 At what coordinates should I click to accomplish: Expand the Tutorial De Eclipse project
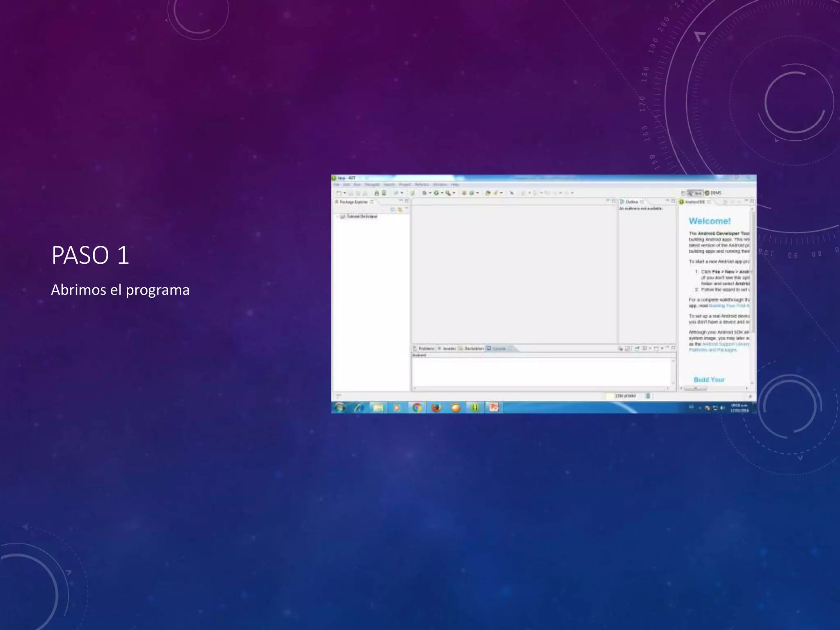(x=338, y=217)
